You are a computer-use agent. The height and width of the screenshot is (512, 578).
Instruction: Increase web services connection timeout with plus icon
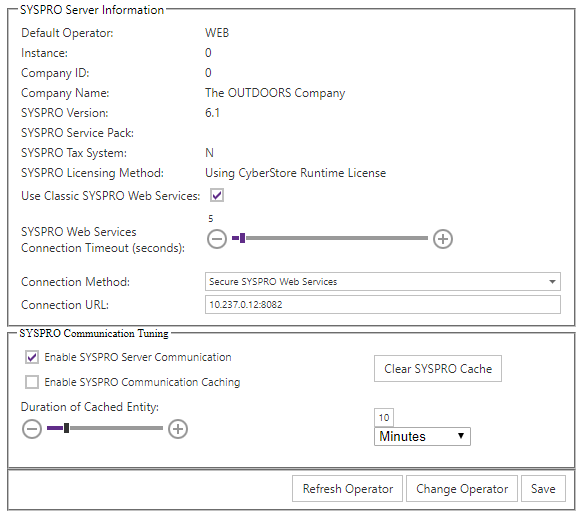(443, 239)
